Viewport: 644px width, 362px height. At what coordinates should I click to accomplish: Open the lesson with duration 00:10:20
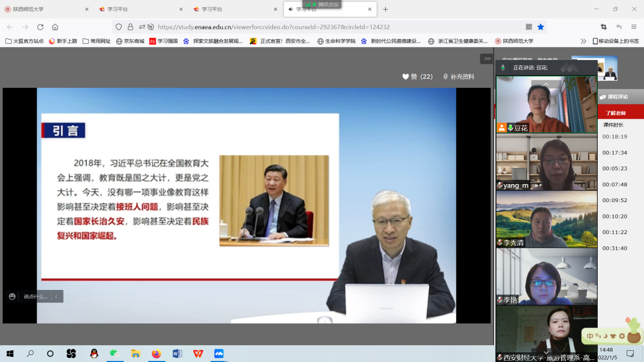pyautogui.click(x=615, y=216)
